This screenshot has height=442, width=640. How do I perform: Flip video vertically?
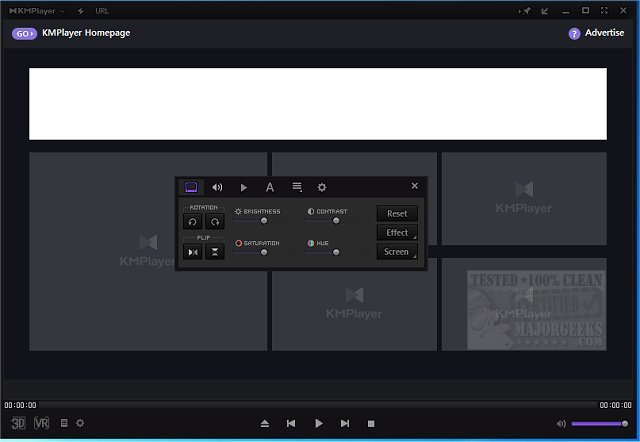pos(215,252)
